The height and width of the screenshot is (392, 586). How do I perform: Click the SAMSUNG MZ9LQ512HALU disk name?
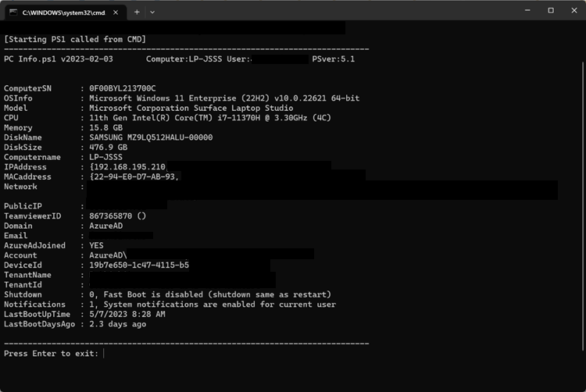click(x=151, y=137)
